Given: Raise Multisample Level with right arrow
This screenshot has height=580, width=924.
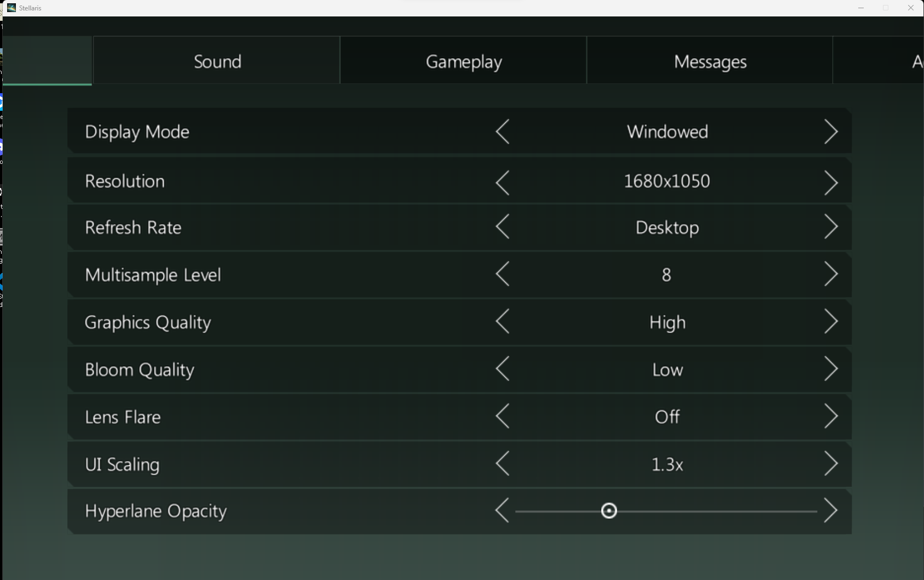Looking at the screenshot, I should point(831,274).
